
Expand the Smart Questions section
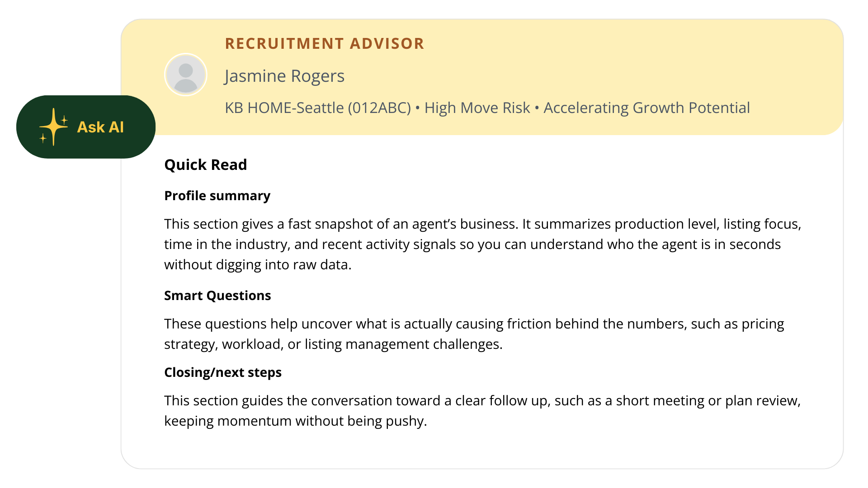pos(217,296)
